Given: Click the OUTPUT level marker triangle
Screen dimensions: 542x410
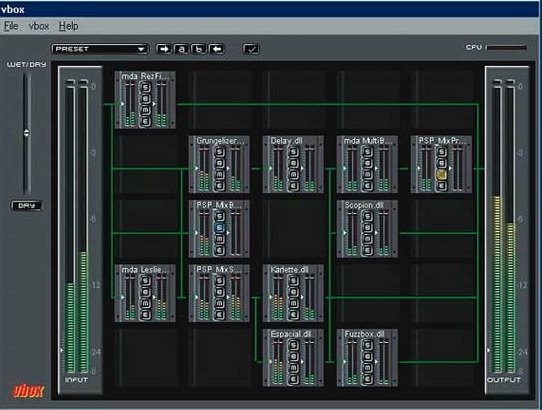Looking at the screenshot, I should [488, 350].
